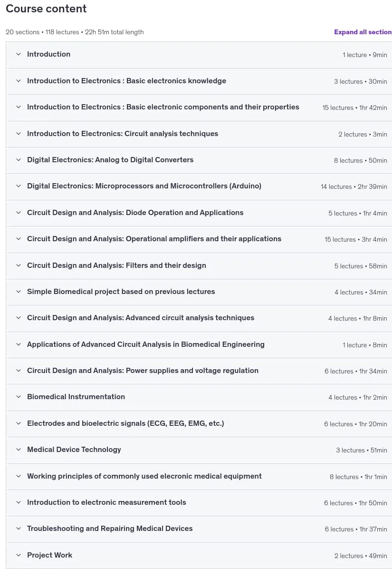
Task: Open Simple Biomedical project section
Action: coord(199,292)
